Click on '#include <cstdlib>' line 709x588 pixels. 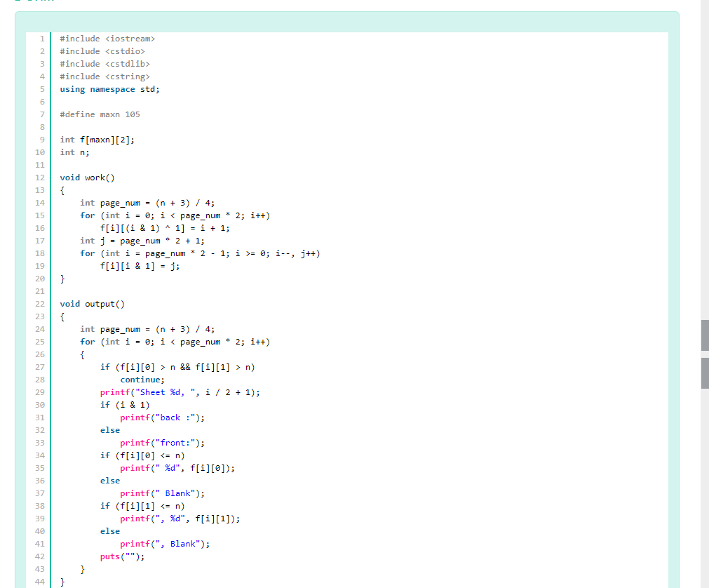[x=105, y=65]
